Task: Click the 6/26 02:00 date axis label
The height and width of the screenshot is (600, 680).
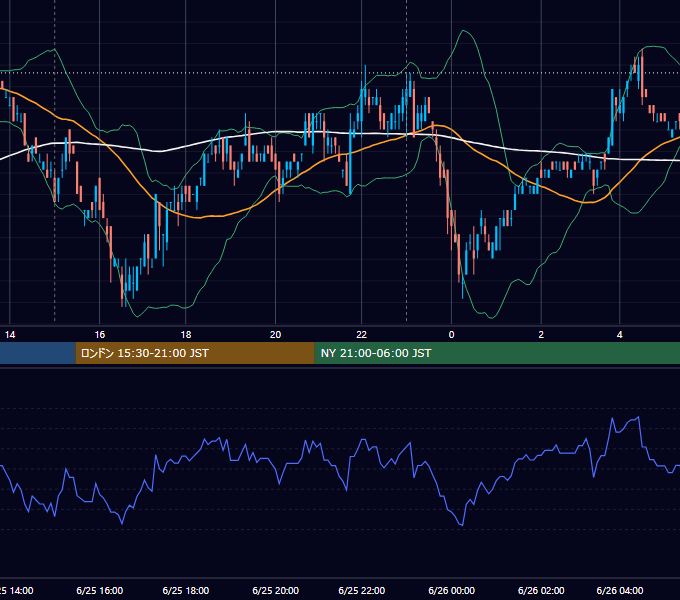Action: click(x=541, y=590)
